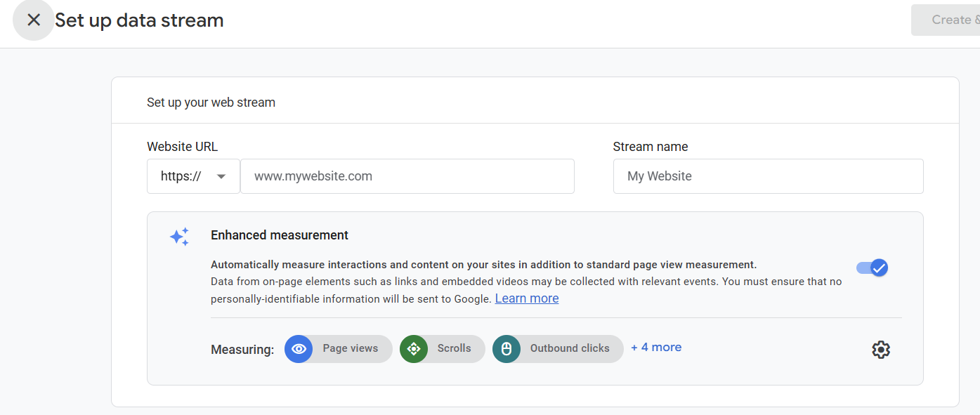Click into the Stream name field
The image size is (980, 415).
click(768, 176)
